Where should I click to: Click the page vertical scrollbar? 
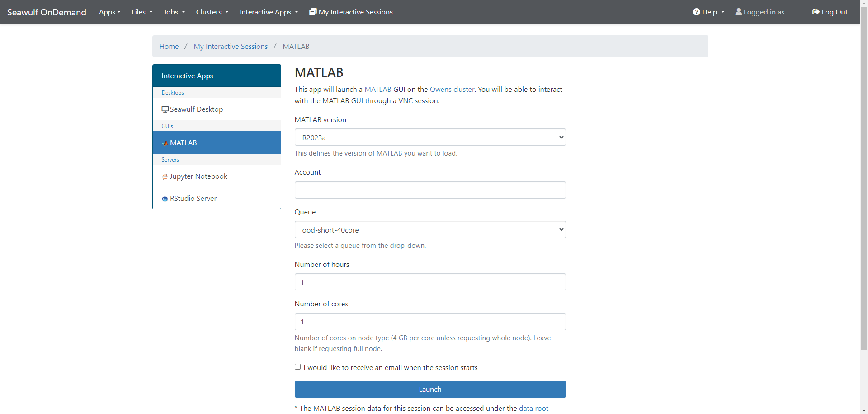pyautogui.click(x=864, y=178)
